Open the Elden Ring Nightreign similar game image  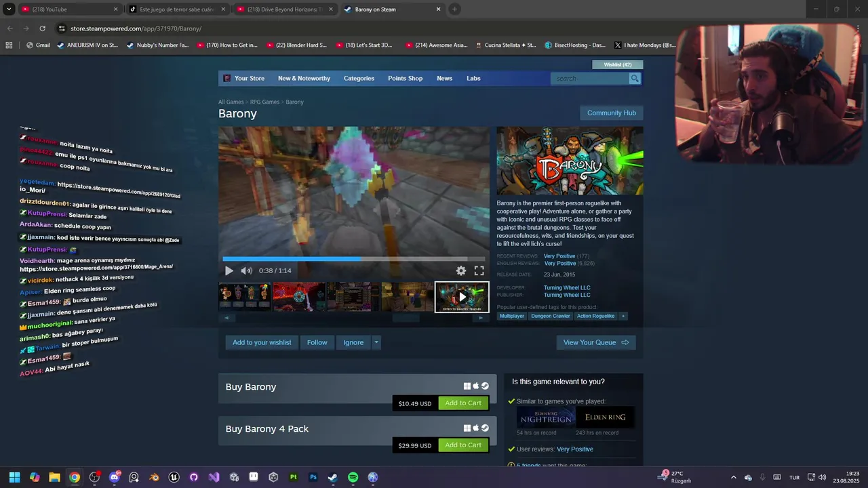(546, 418)
